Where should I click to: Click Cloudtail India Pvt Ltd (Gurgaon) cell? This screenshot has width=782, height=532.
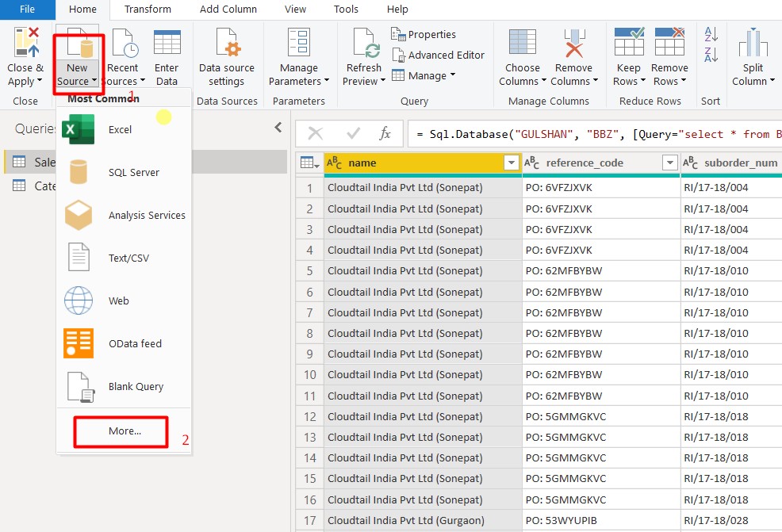click(x=423, y=521)
